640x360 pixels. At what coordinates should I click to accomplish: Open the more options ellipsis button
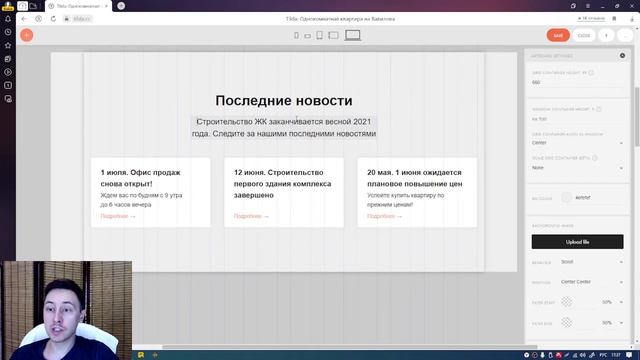(x=625, y=36)
